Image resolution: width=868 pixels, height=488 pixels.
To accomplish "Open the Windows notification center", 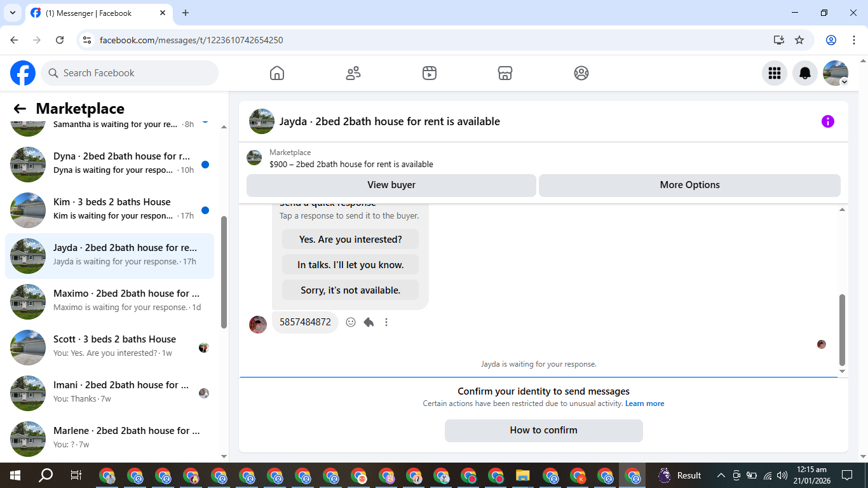I will coord(847,475).
